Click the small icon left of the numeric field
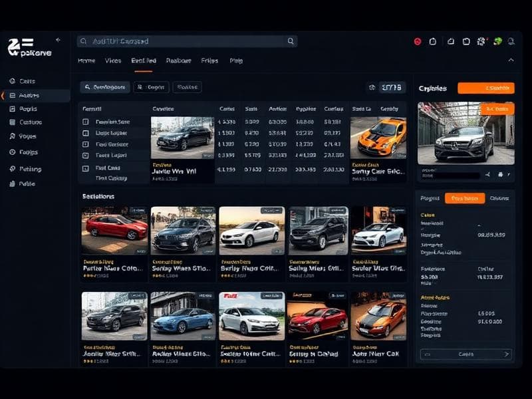The image size is (532, 399). point(372,88)
